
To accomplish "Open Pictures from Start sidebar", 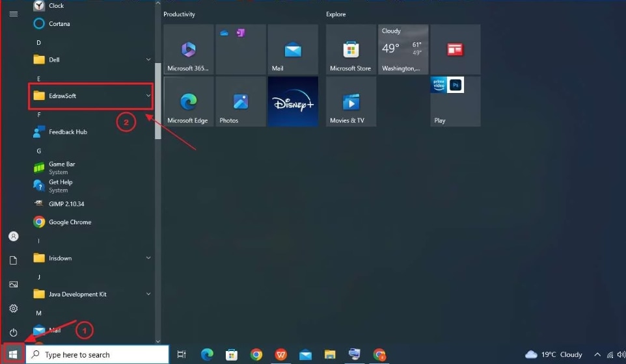I will 14,284.
